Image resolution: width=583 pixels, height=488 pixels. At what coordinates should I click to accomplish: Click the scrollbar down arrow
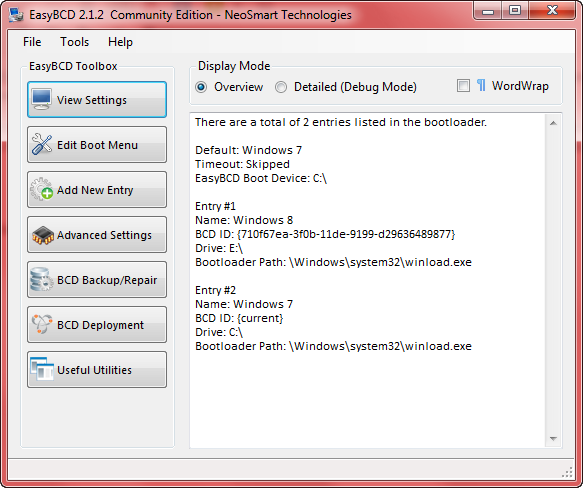pyautogui.click(x=553, y=439)
